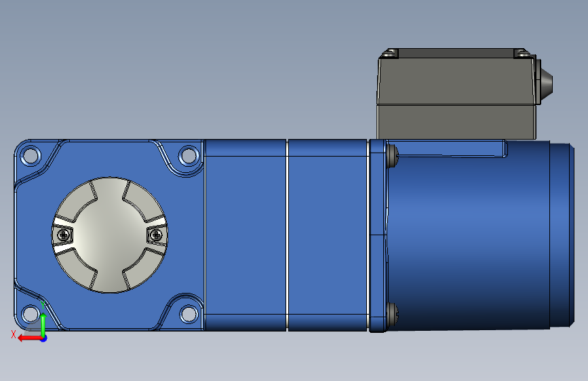Image resolution: width=588 pixels, height=381 pixels.
Task: Select the gray terminal box on motor
Action: tap(456, 94)
